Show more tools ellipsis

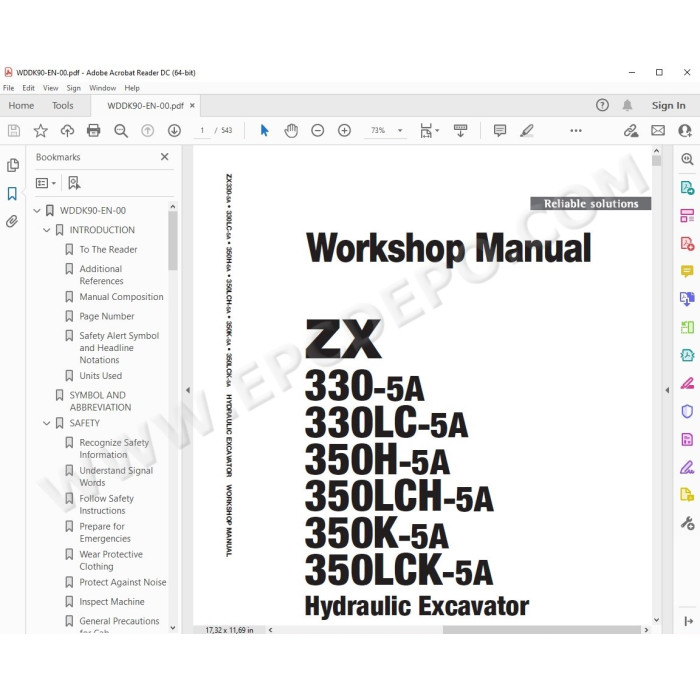(576, 130)
